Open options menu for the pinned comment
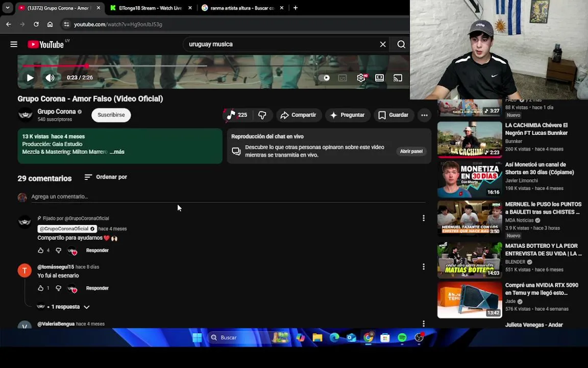 pyautogui.click(x=423, y=218)
